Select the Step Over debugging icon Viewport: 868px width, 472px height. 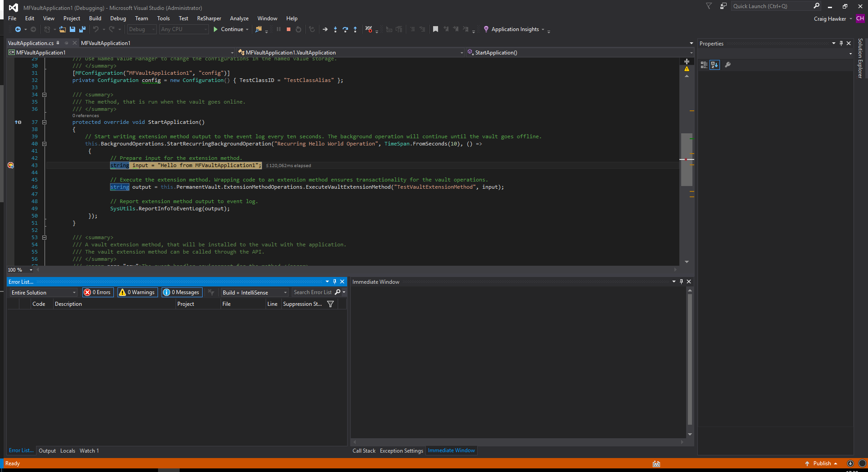tap(345, 29)
